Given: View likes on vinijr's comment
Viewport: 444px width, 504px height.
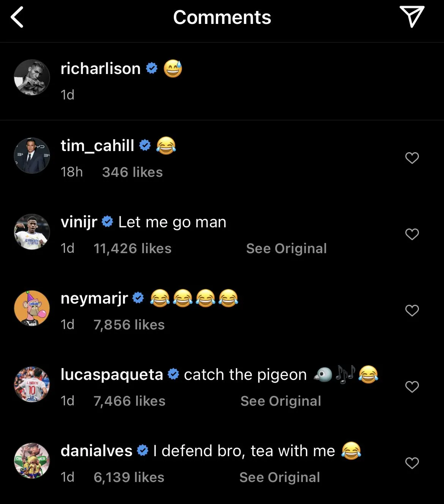Looking at the screenshot, I should (132, 249).
